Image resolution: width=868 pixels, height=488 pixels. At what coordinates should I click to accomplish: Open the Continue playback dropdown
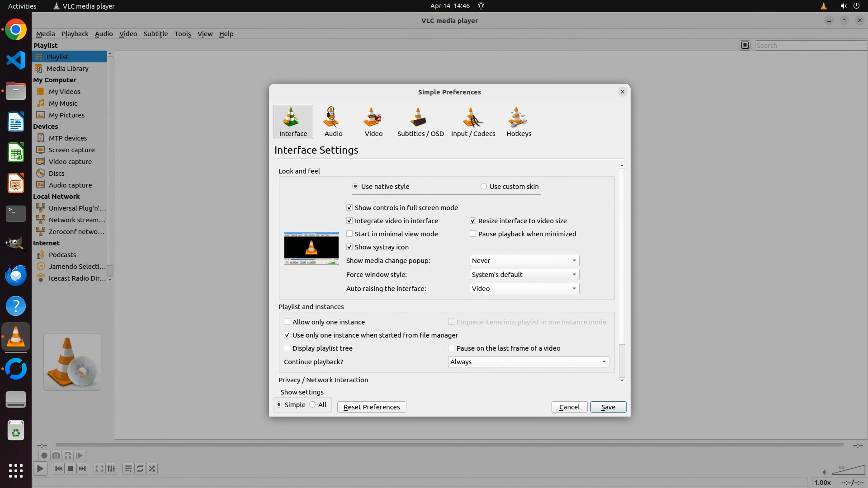(528, 362)
